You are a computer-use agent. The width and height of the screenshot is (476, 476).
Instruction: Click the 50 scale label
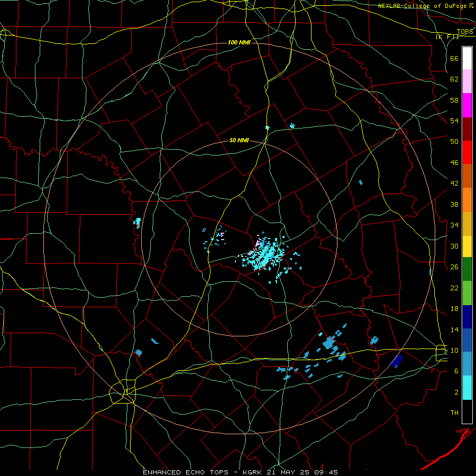coord(454,142)
